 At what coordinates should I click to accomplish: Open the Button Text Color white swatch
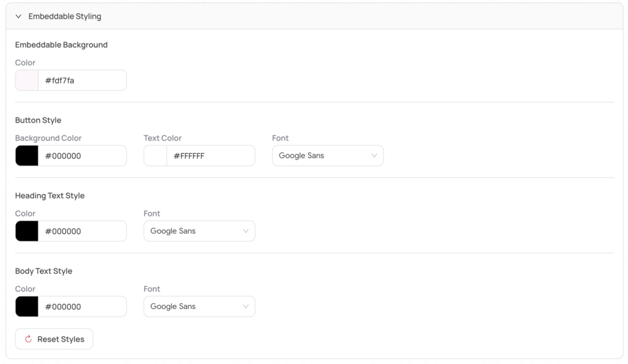point(155,156)
